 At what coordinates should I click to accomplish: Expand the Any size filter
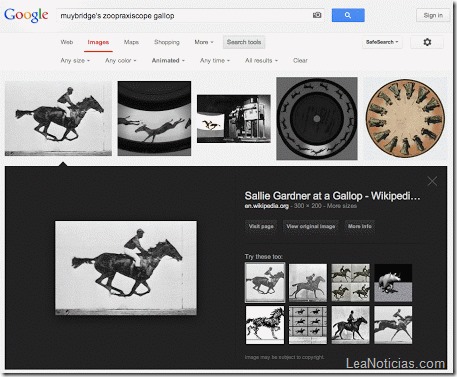75,60
